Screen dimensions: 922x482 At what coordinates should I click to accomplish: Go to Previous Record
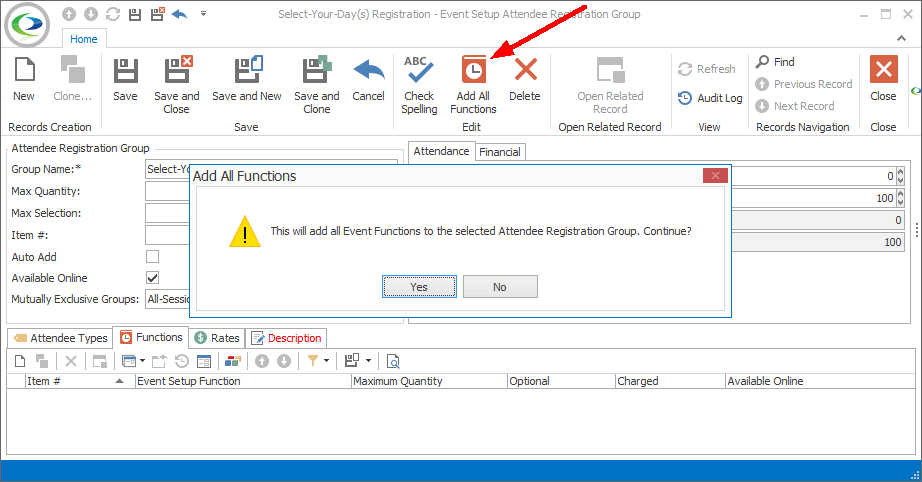804,84
